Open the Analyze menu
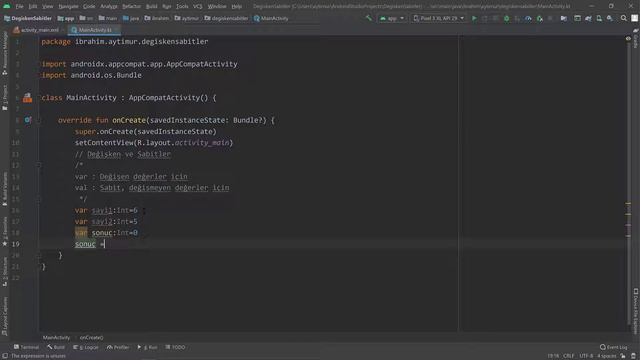The image size is (640, 360). 109,7
